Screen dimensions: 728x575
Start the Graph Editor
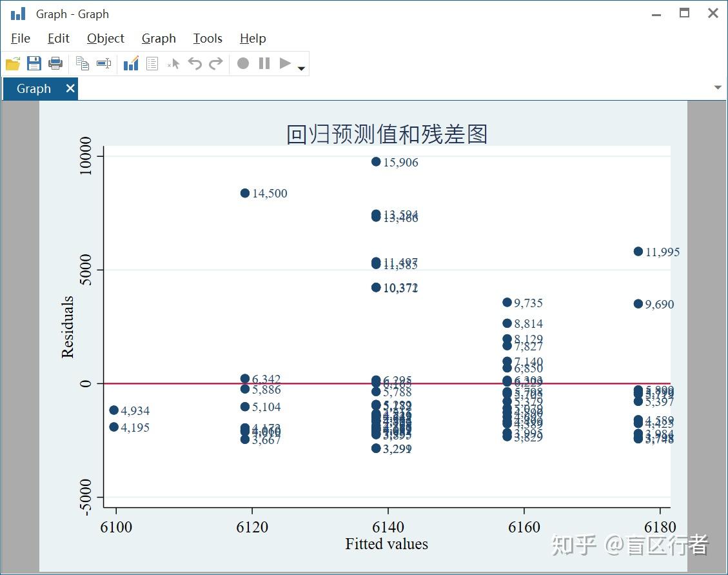click(130, 63)
